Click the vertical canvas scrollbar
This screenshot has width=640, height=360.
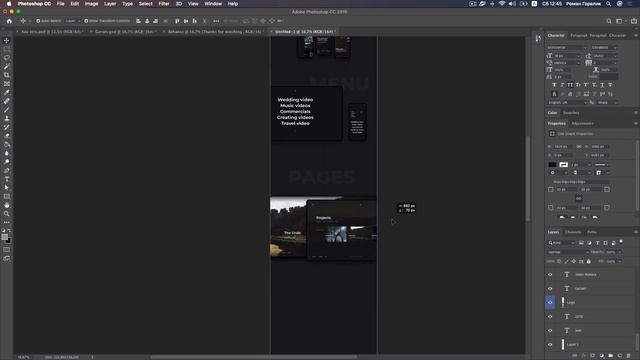click(x=528, y=178)
